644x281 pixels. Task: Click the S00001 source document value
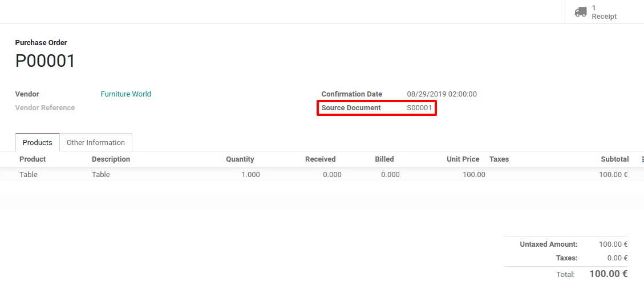[420, 108]
